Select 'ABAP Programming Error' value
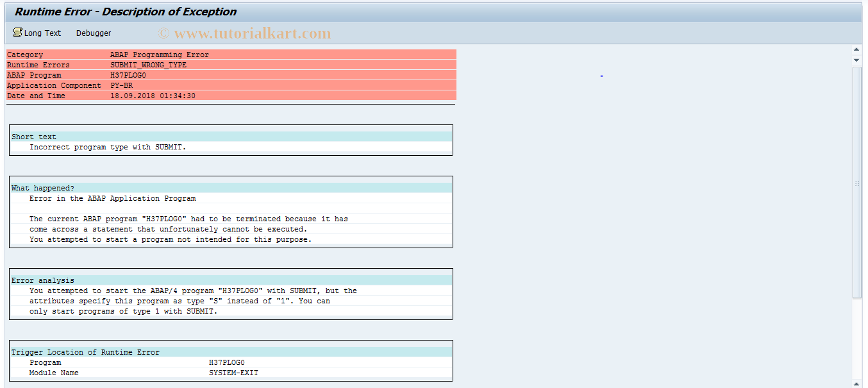The height and width of the screenshot is (388, 868). click(x=160, y=55)
